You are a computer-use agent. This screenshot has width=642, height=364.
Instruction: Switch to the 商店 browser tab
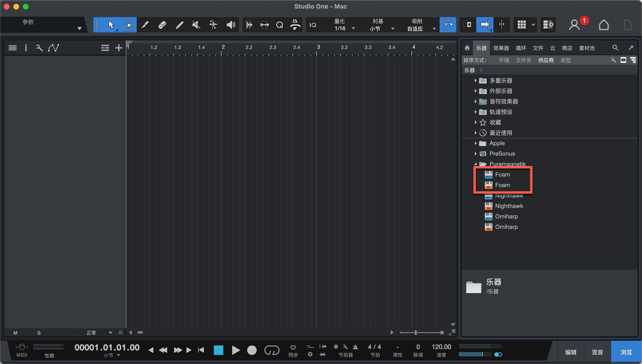[567, 48]
